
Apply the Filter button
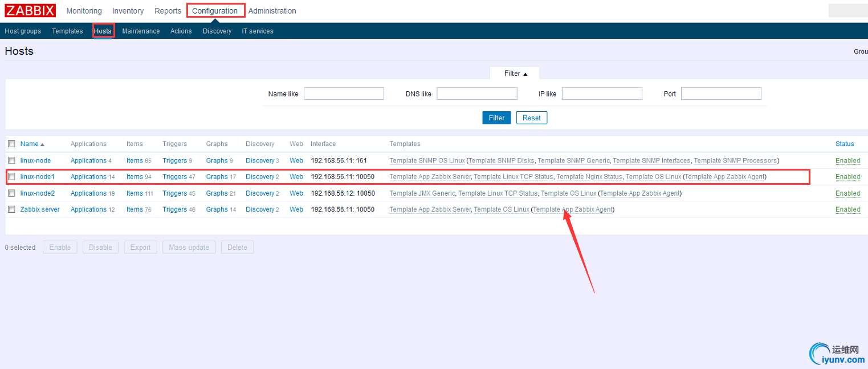click(x=496, y=117)
